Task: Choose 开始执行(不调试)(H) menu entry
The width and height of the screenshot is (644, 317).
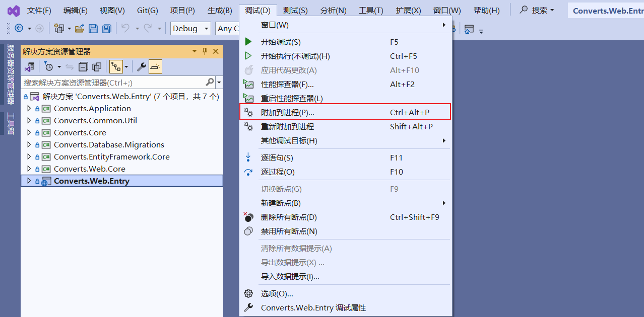Action: [x=346, y=56]
